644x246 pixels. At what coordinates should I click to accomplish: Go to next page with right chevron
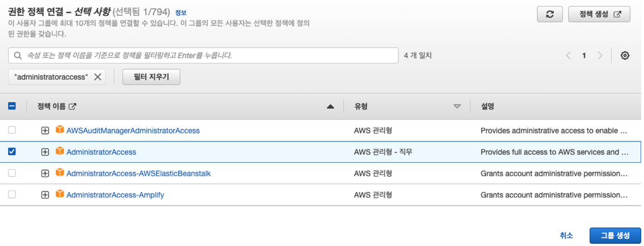(600, 55)
